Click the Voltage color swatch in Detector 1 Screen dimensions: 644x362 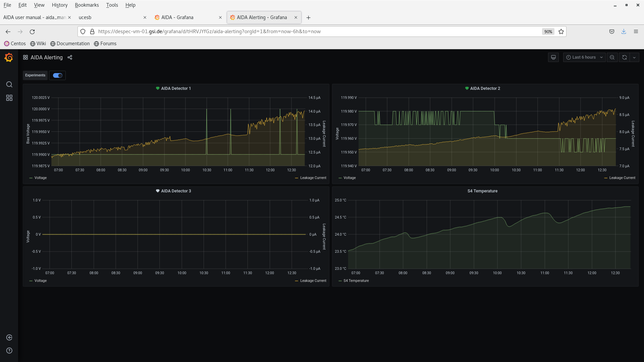tap(31, 178)
